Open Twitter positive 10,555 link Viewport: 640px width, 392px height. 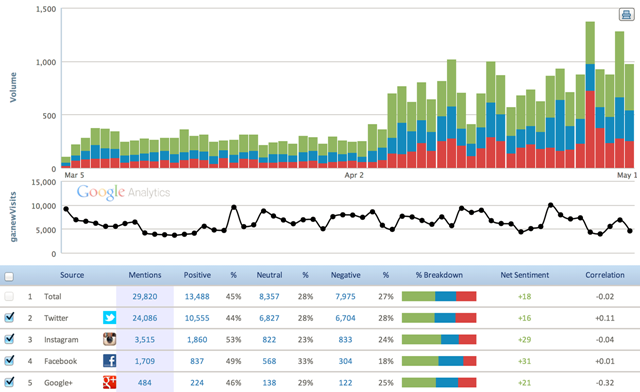coord(197,318)
